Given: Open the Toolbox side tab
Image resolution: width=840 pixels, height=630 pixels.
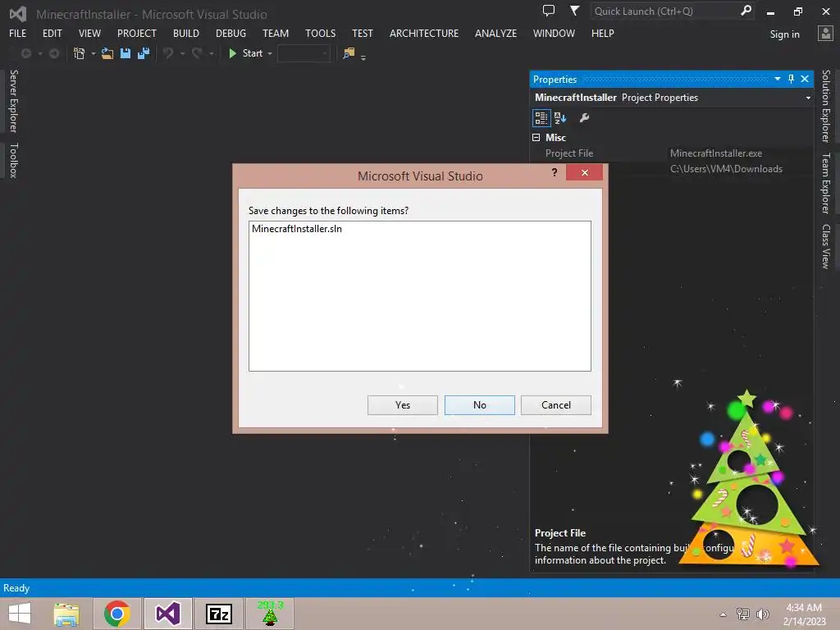Looking at the screenshot, I should pos(13,160).
